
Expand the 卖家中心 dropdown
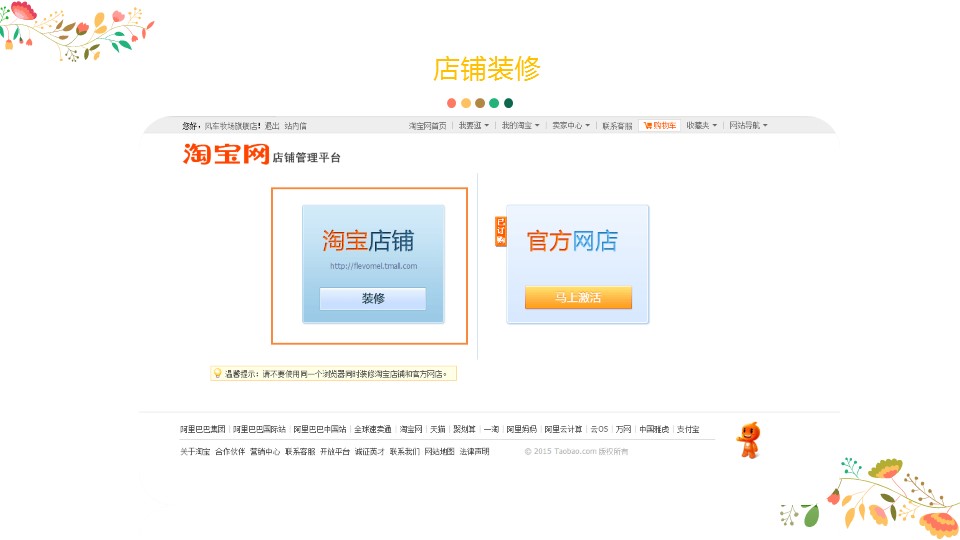571,126
